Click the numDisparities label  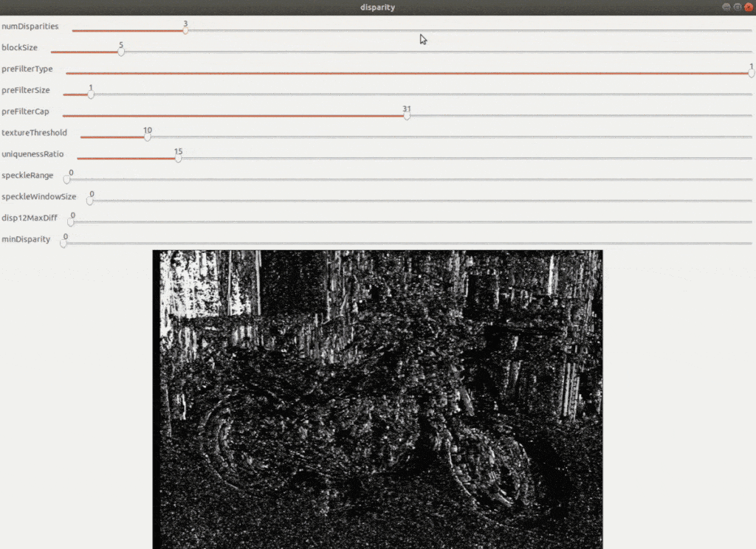coord(30,26)
